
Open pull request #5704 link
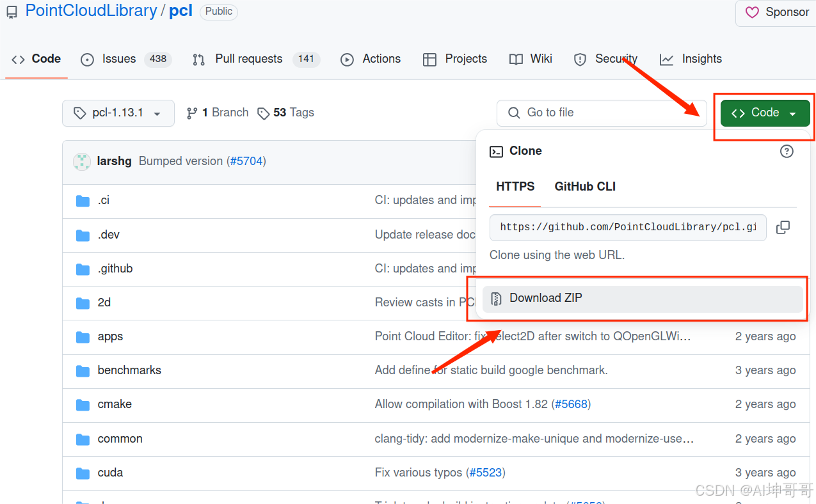coord(246,161)
